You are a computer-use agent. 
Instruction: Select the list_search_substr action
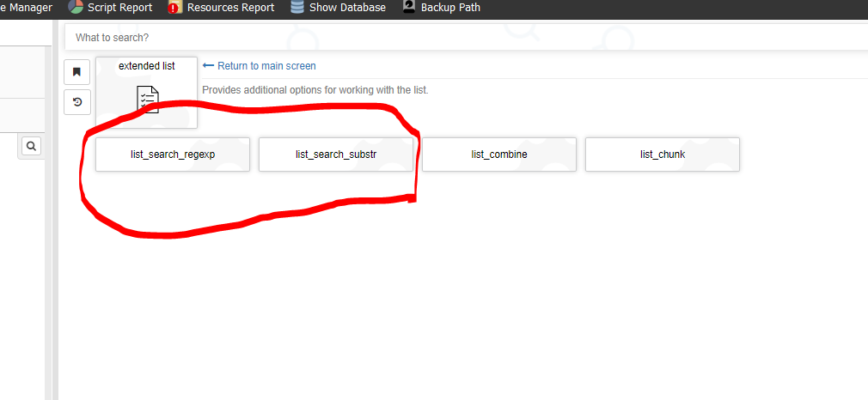[x=336, y=155]
